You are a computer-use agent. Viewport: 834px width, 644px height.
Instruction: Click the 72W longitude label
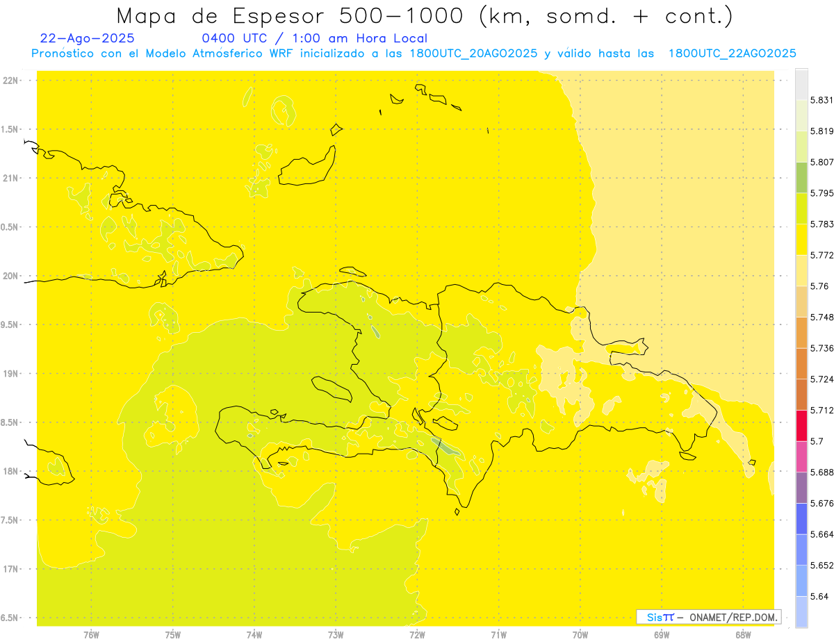[x=417, y=634]
